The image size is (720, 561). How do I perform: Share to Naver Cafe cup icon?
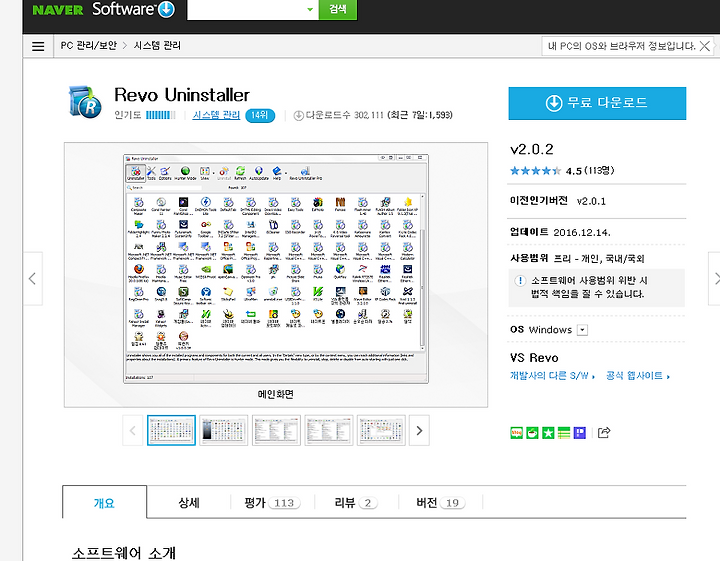coord(532,432)
